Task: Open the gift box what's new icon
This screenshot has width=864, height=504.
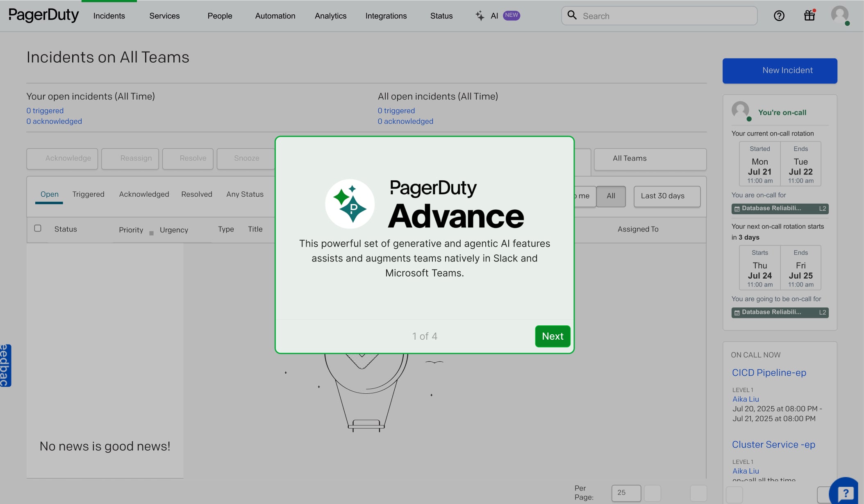Action: click(809, 15)
